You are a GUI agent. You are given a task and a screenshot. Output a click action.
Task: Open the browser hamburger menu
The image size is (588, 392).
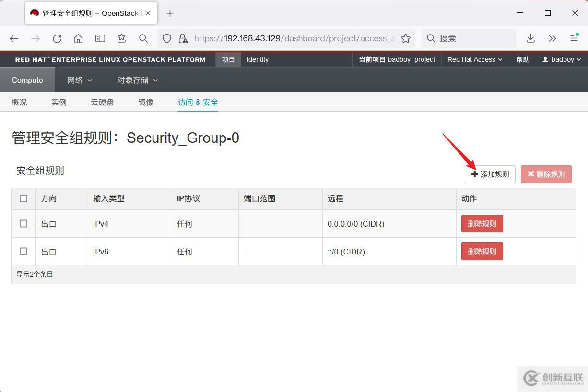click(574, 38)
